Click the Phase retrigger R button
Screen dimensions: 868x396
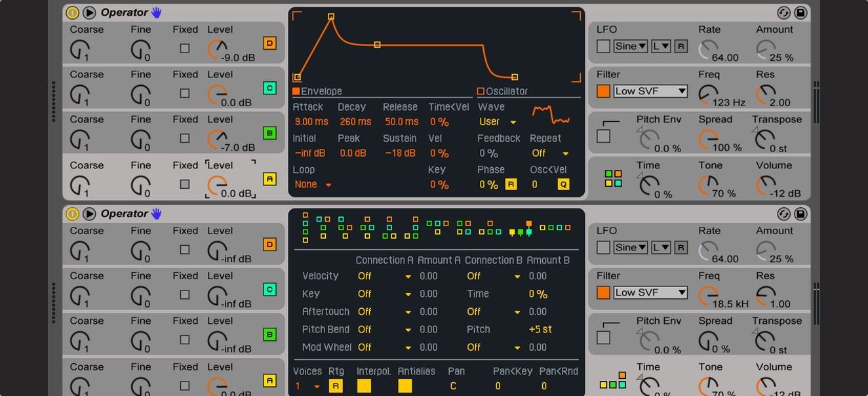511,185
